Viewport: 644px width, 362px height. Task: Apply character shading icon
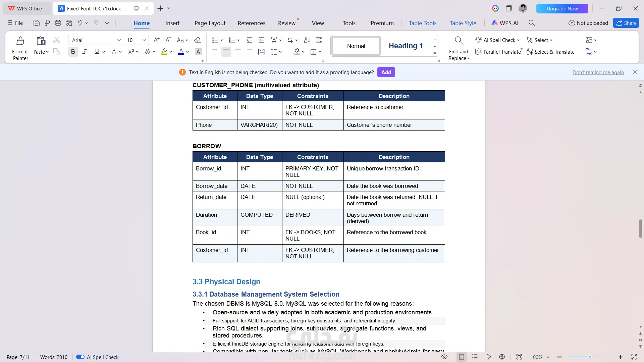coord(198,52)
